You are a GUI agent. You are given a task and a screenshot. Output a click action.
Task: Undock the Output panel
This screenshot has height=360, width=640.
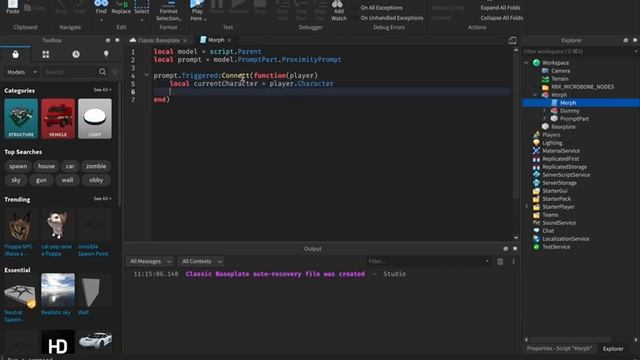pos(505,248)
